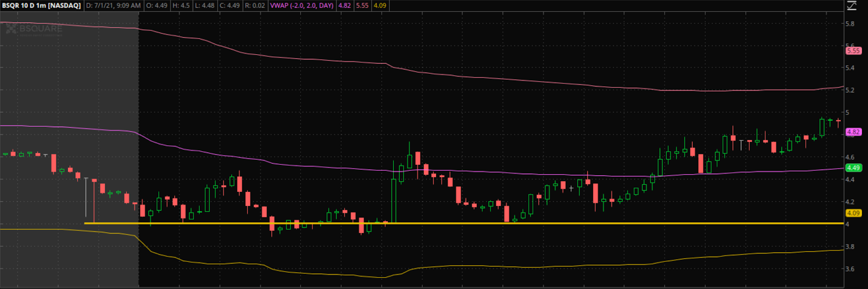Click the BSQR 10 D 1m [NASDAQ] label

41,5
